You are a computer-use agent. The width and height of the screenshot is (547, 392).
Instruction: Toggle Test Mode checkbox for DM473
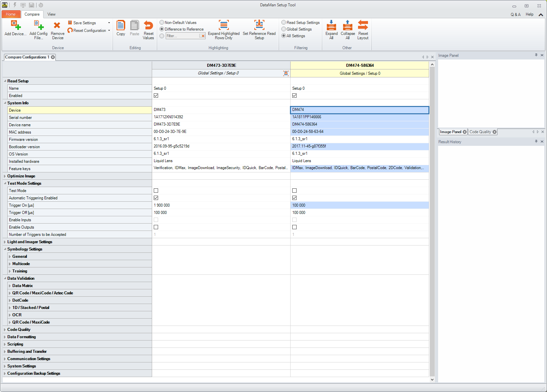point(156,191)
